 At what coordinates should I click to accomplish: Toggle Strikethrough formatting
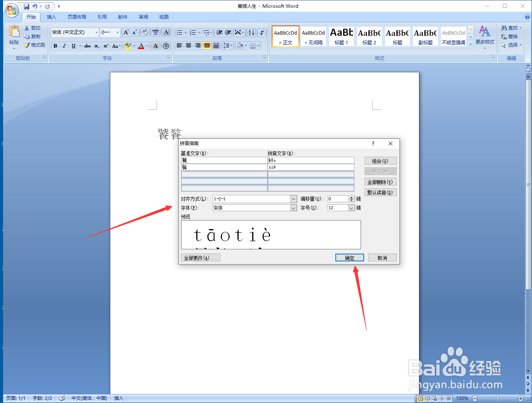pos(87,46)
